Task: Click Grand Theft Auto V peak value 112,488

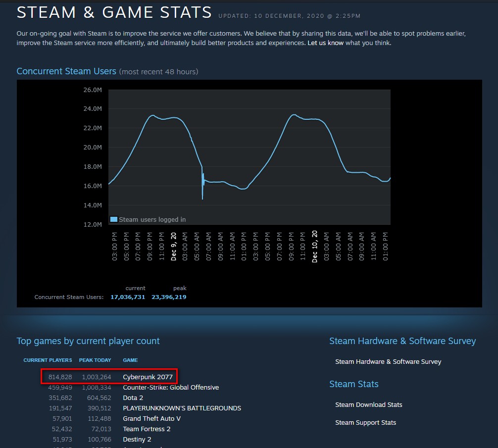Action: pyautogui.click(x=100, y=418)
